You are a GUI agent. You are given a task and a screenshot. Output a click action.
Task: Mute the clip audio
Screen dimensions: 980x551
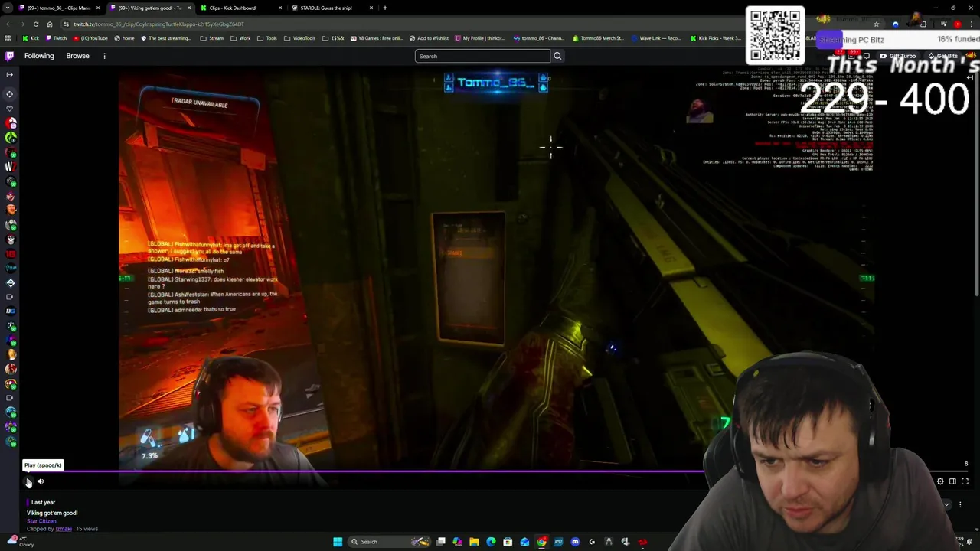[41, 481]
